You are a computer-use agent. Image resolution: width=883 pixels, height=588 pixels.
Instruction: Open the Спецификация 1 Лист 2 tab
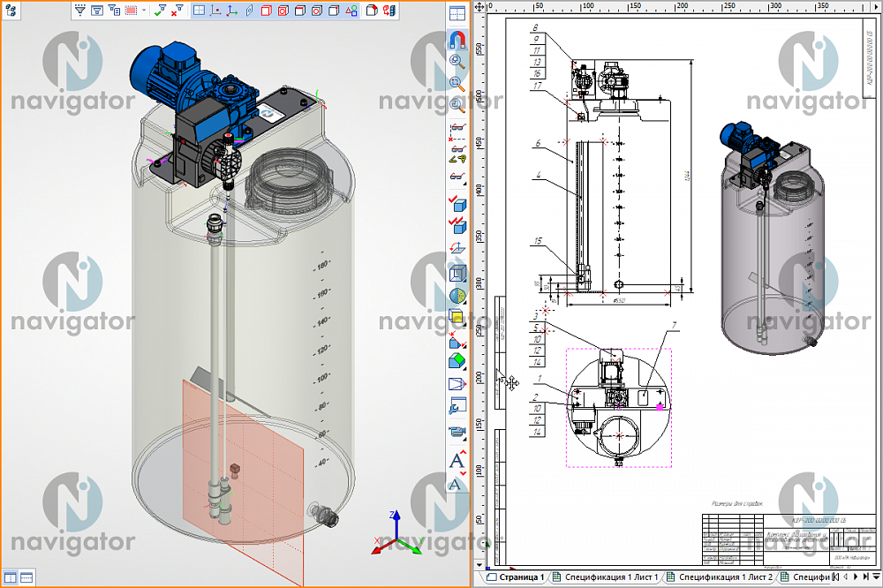720,577
